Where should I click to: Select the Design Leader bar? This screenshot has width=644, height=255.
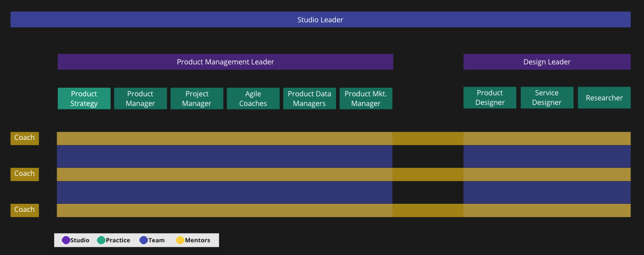[547, 62]
